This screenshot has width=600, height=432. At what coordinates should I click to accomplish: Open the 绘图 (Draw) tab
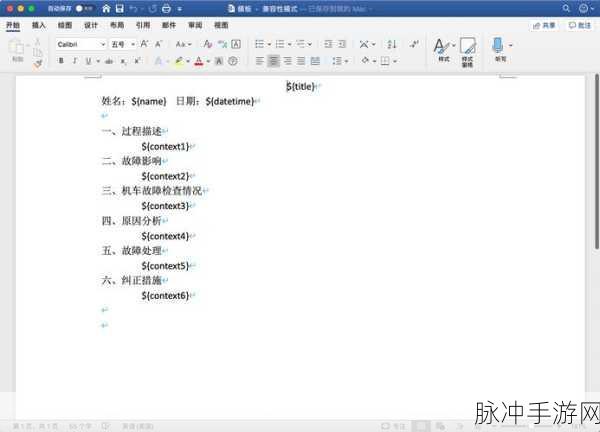[65, 25]
